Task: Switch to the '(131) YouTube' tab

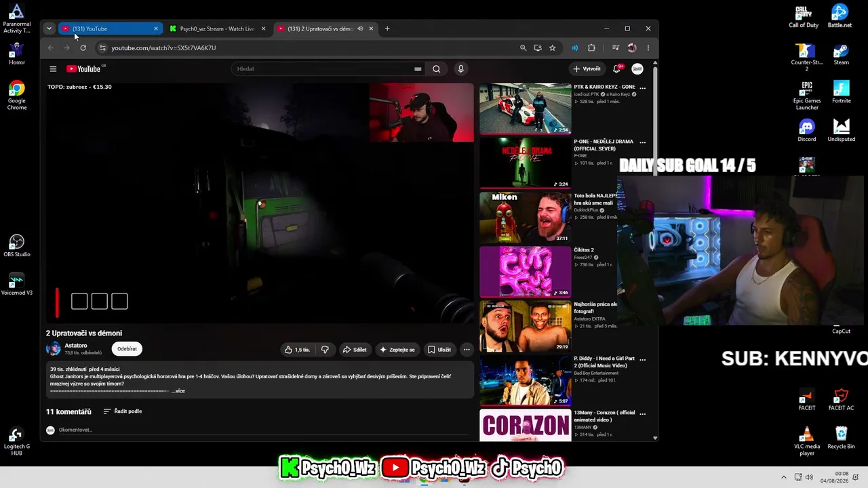Action: pyautogui.click(x=110, y=28)
